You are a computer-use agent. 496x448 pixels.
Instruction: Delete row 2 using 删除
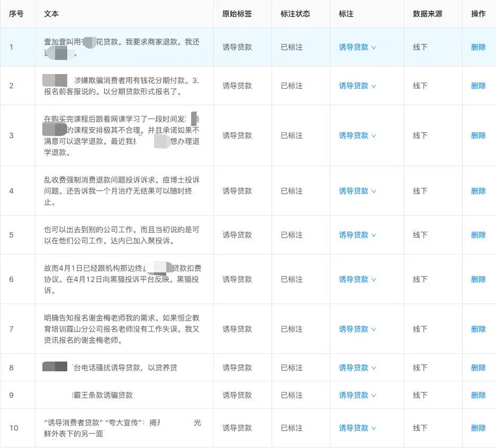coord(479,86)
